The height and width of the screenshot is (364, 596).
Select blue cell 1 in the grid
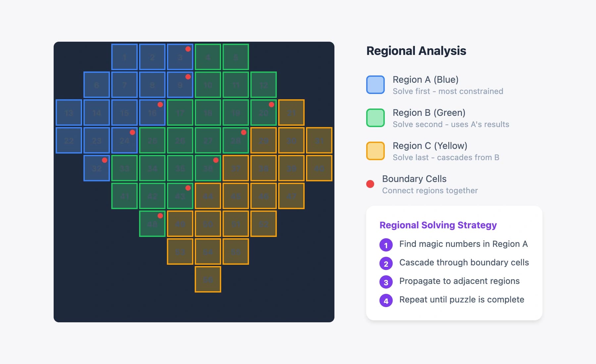click(x=124, y=57)
